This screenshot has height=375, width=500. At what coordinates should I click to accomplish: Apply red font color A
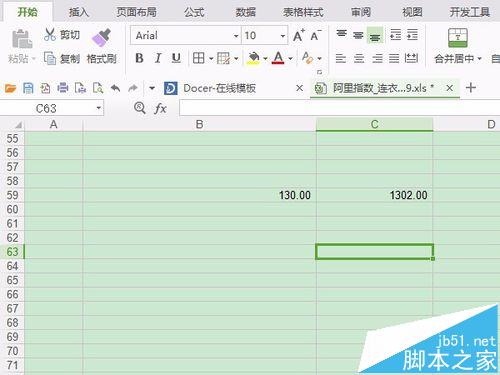278,58
